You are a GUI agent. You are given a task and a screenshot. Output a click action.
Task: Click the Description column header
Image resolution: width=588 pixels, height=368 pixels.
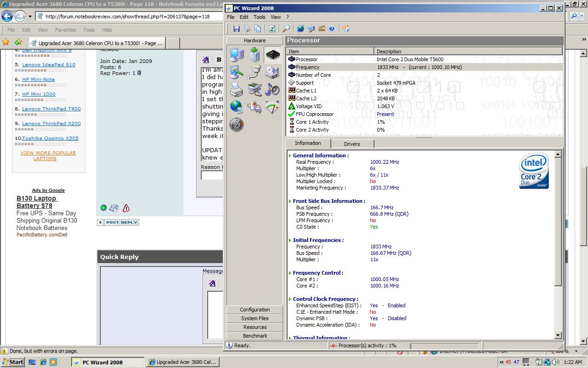point(469,51)
